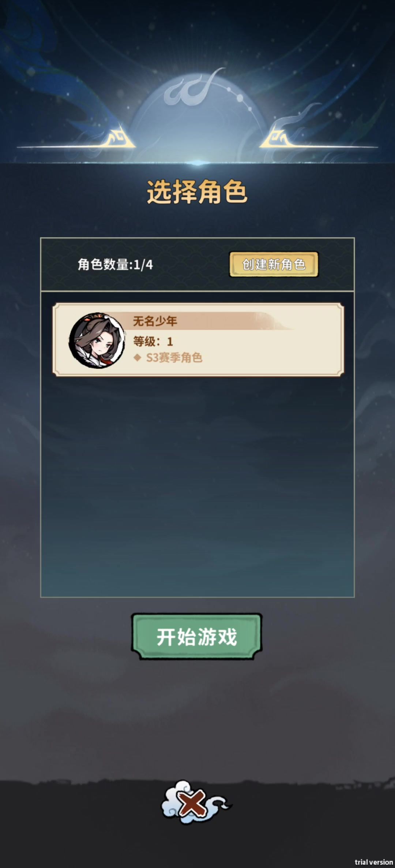Screen dimensions: 395x868
Task: Click the 等级: 1 level text
Action: click(153, 342)
